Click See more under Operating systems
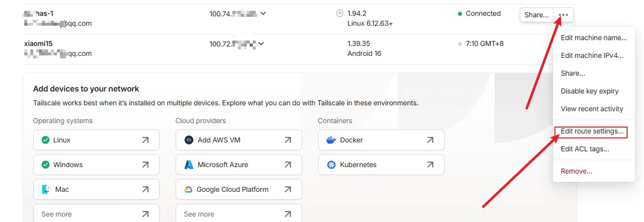 tap(96, 213)
